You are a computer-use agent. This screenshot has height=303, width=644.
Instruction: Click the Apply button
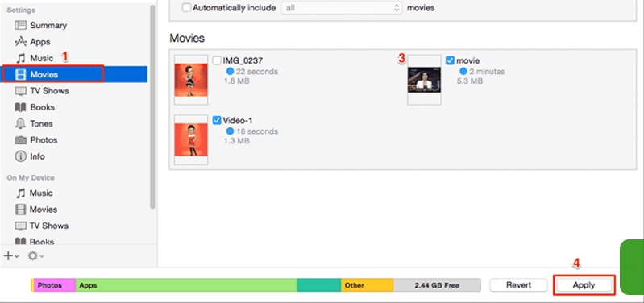point(584,285)
